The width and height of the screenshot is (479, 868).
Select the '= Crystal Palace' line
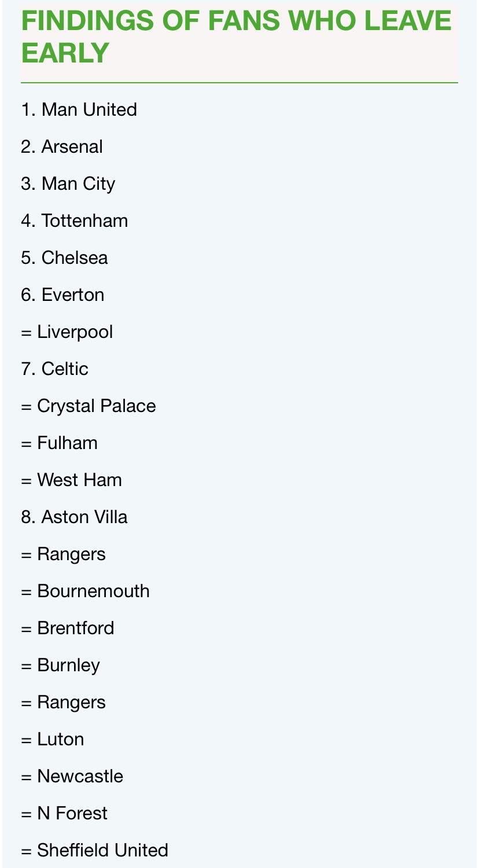point(89,406)
